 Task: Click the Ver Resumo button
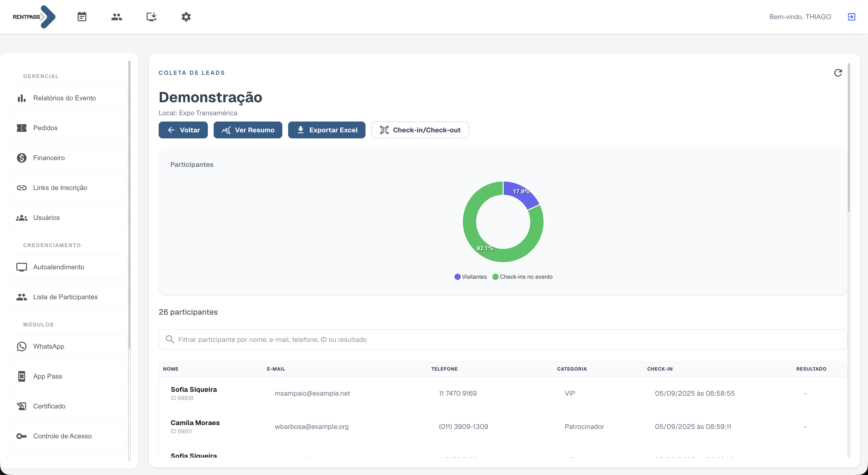(248, 130)
